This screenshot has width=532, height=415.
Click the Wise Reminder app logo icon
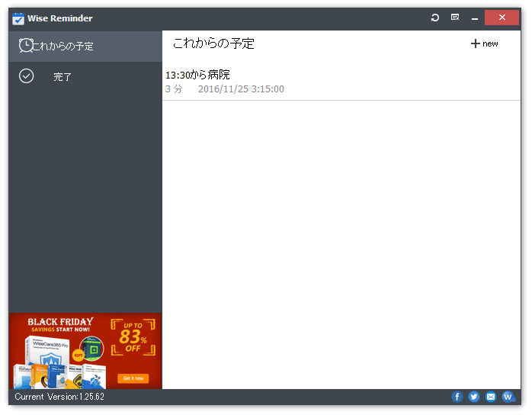tap(18, 18)
